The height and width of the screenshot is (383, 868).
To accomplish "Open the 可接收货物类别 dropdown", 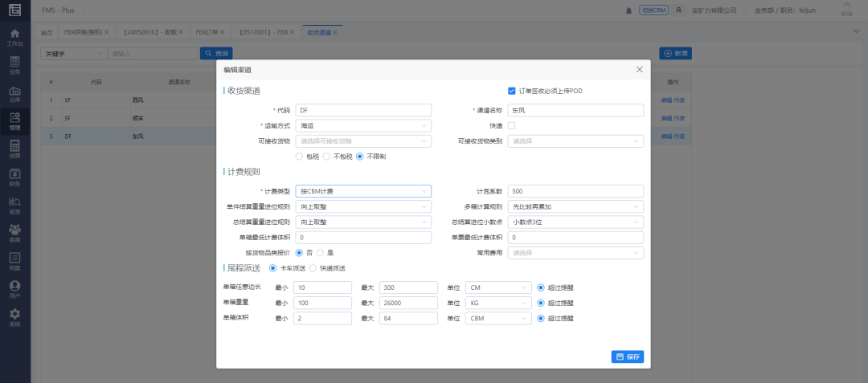I will coord(575,141).
